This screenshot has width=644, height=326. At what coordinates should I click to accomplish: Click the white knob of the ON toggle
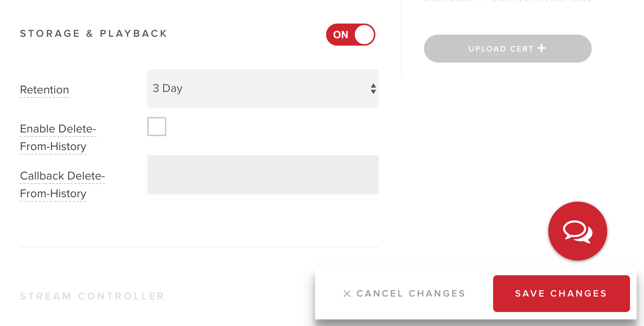click(364, 35)
